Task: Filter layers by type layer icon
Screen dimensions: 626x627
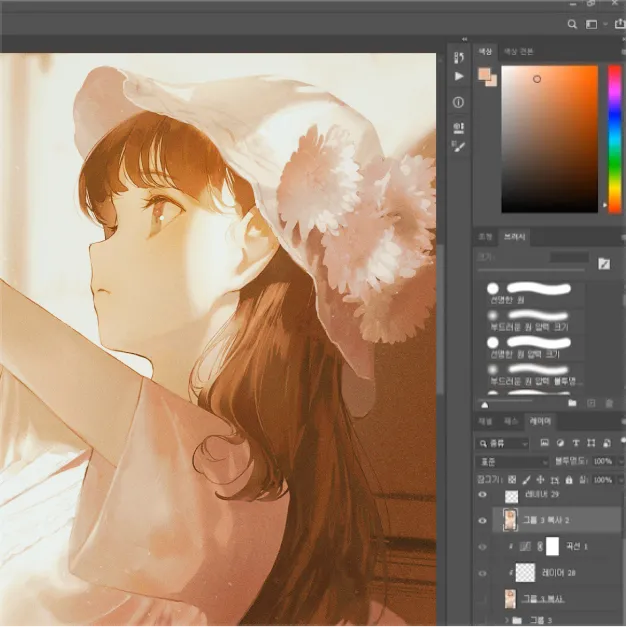Action: [576, 443]
